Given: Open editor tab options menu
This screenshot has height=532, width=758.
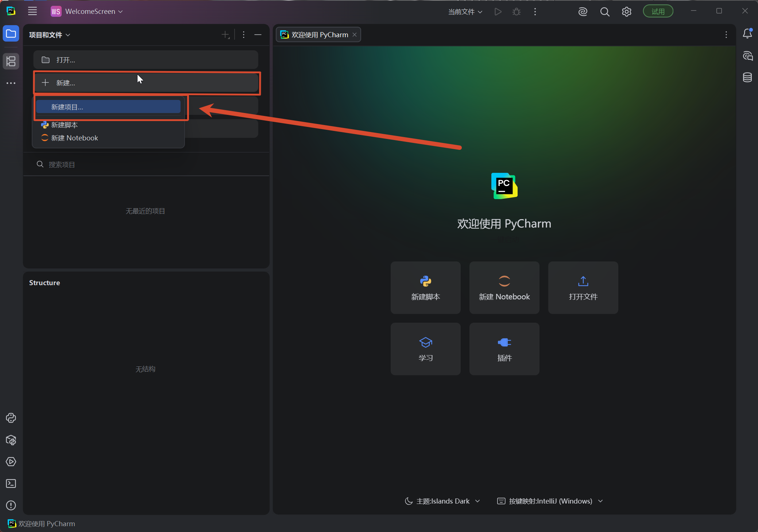Looking at the screenshot, I should click(x=726, y=35).
